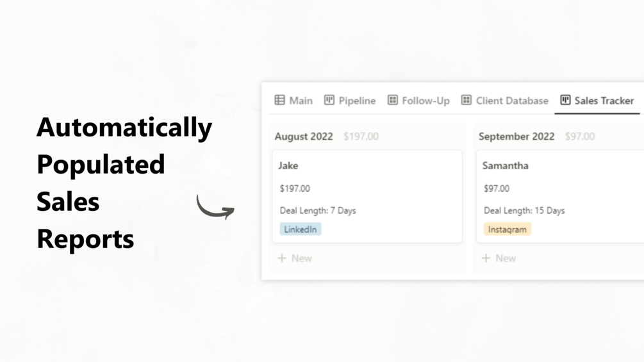Switch to the Main tab
Viewport: 644px width, 362px height.
[x=301, y=101]
